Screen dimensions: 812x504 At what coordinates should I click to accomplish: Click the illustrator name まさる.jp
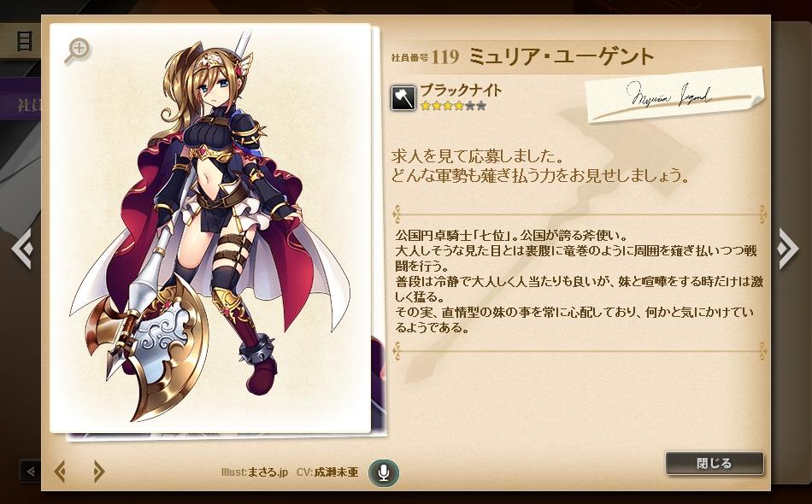coord(268,472)
